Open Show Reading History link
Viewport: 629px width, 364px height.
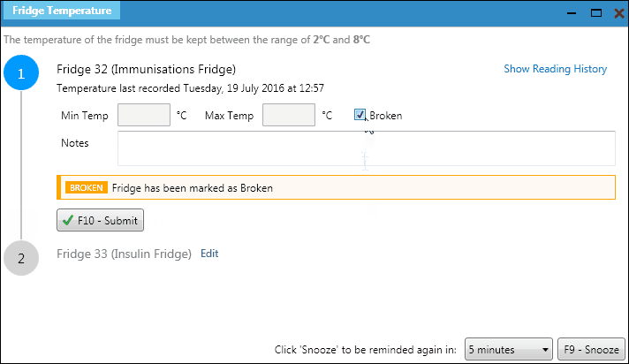coord(555,69)
